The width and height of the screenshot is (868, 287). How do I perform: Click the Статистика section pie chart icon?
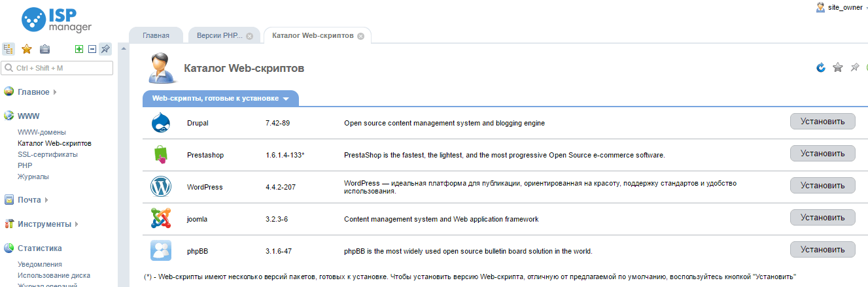coord(9,248)
